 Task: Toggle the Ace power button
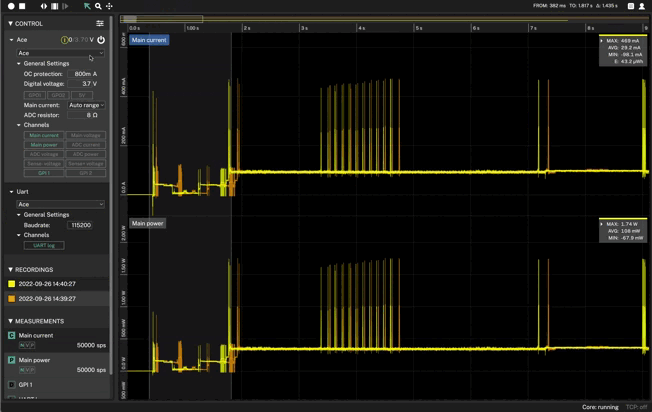101,40
